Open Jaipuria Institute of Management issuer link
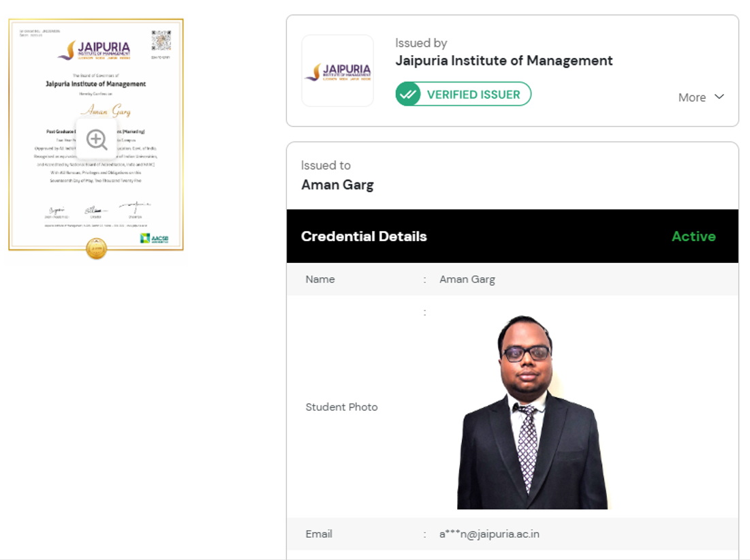 point(504,61)
